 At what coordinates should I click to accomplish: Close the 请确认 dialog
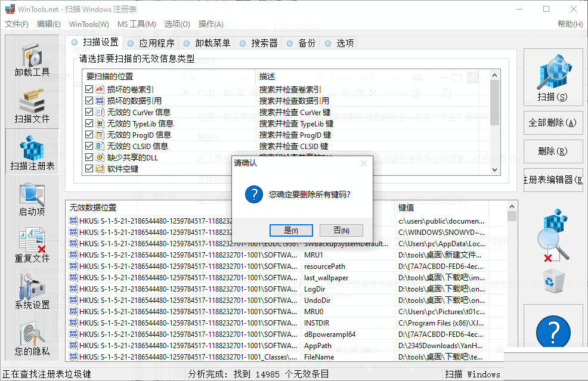click(363, 163)
